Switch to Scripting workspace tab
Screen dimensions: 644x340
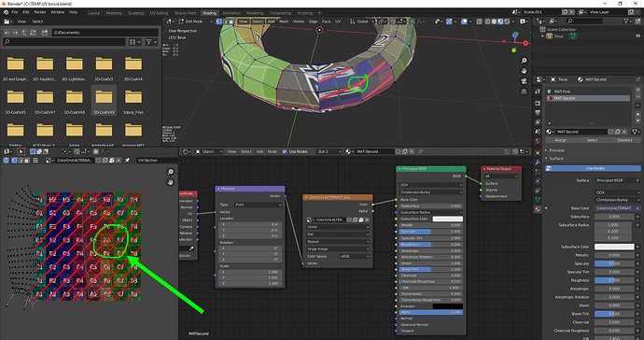pyautogui.click(x=305, y=13)
